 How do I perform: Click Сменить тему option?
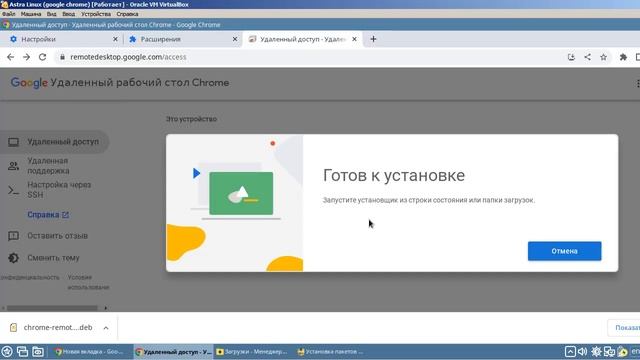coord(53,258)
